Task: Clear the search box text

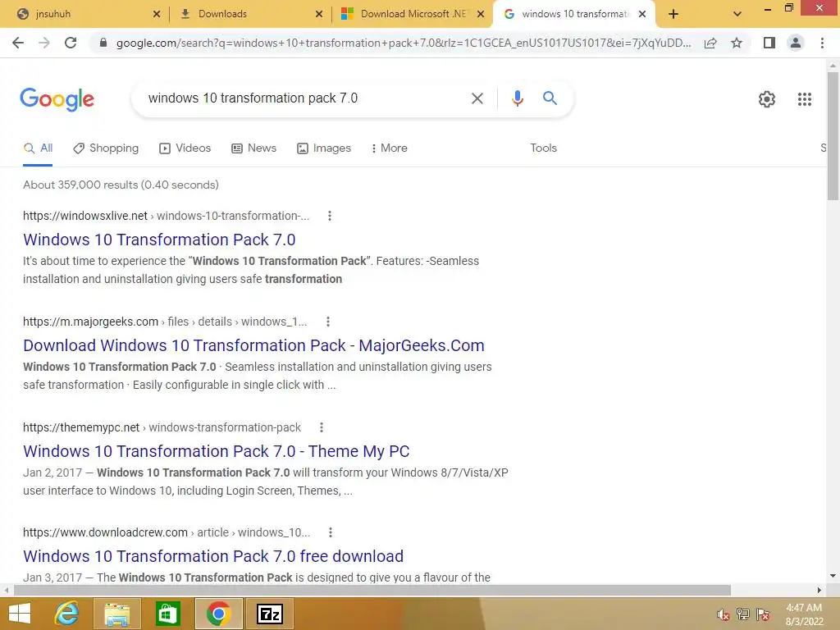Action: click(477, 98)
